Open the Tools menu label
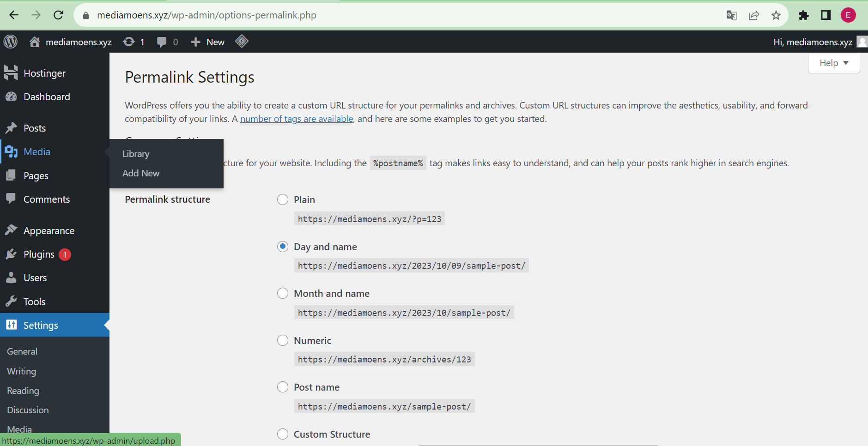 click(35, 302)
